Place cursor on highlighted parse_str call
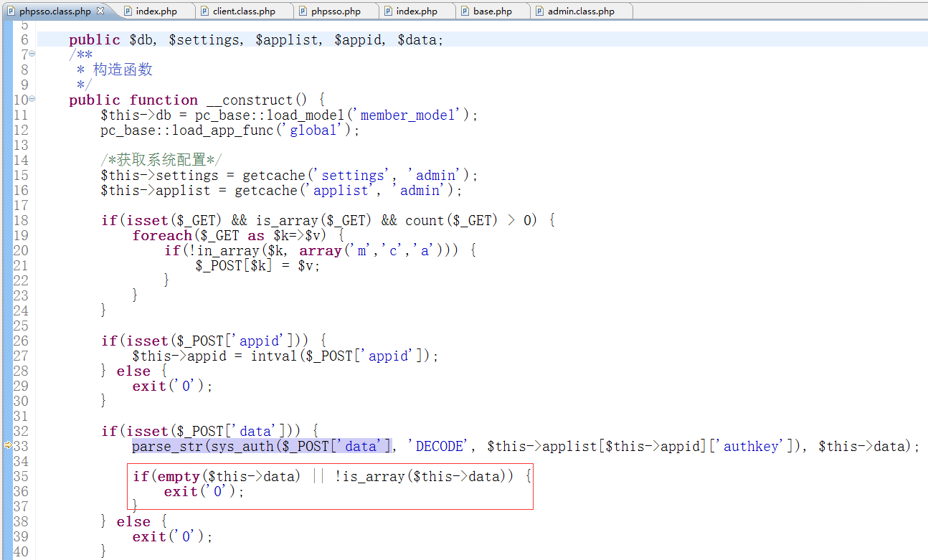The height and width of the screenshot is (560, 928). click(162, 446)
